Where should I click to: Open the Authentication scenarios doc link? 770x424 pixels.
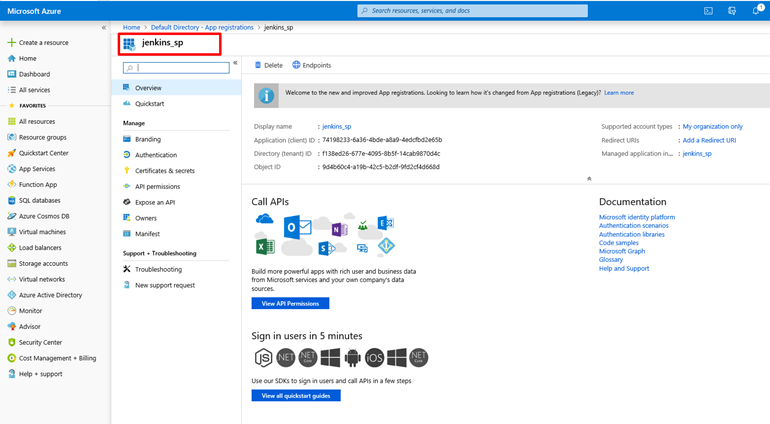pyautogui.click(x=633, y=226)
